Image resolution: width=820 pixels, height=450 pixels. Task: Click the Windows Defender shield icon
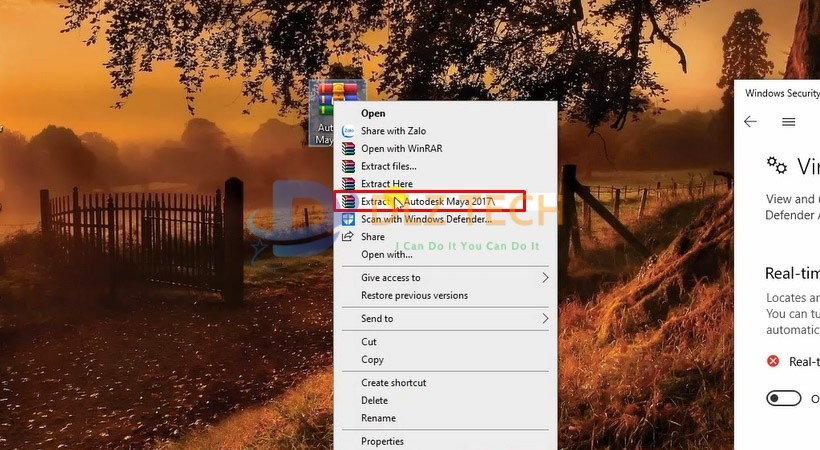tap(348, 219)
